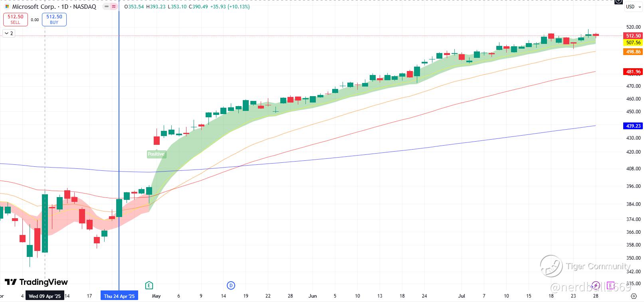Click the 512.50 BUY button
Image resolution: width=644 pixels, height=302 pixels.
54,19
